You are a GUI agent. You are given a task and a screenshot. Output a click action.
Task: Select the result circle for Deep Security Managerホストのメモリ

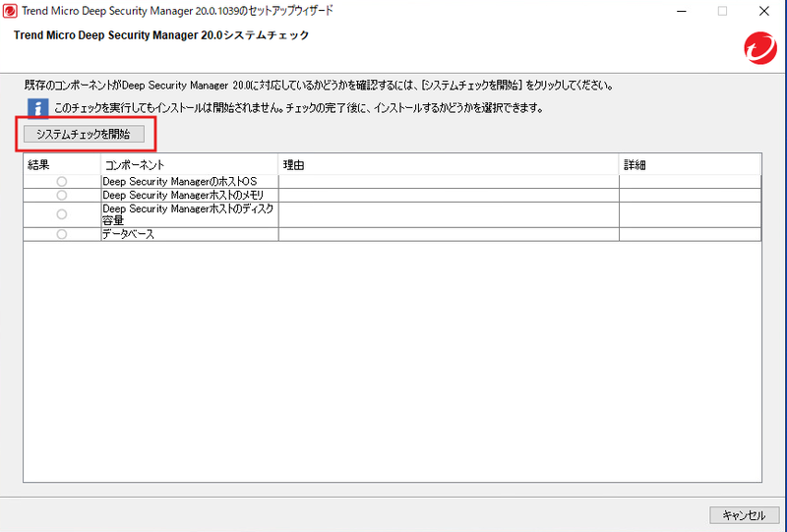click(x=62, y=195)
